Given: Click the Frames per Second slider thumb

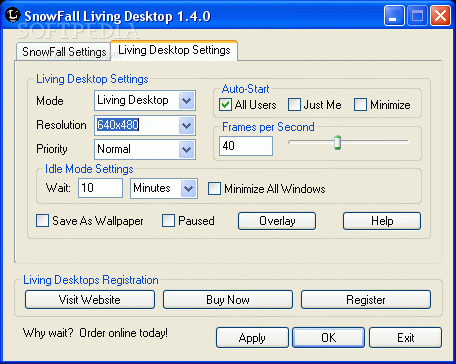Looking at the screenshot, I should coord(338,142).
